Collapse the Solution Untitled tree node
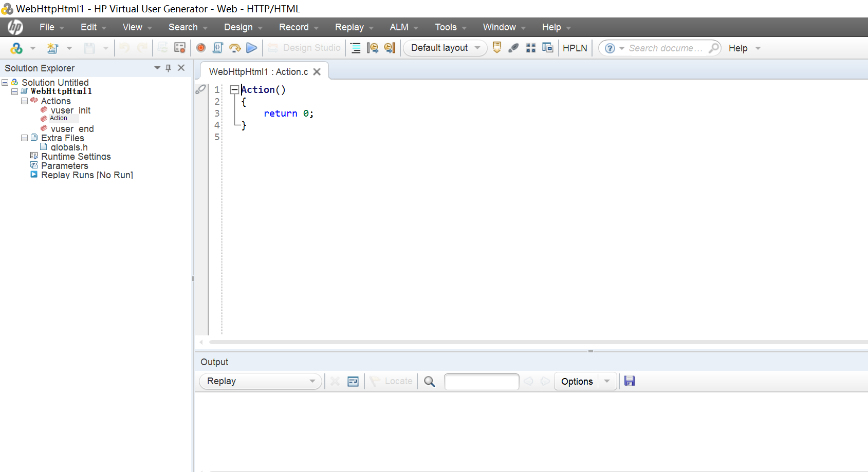The width and height of the screenshot is (868, 472). pyautogui.click(x=5, y=82)
